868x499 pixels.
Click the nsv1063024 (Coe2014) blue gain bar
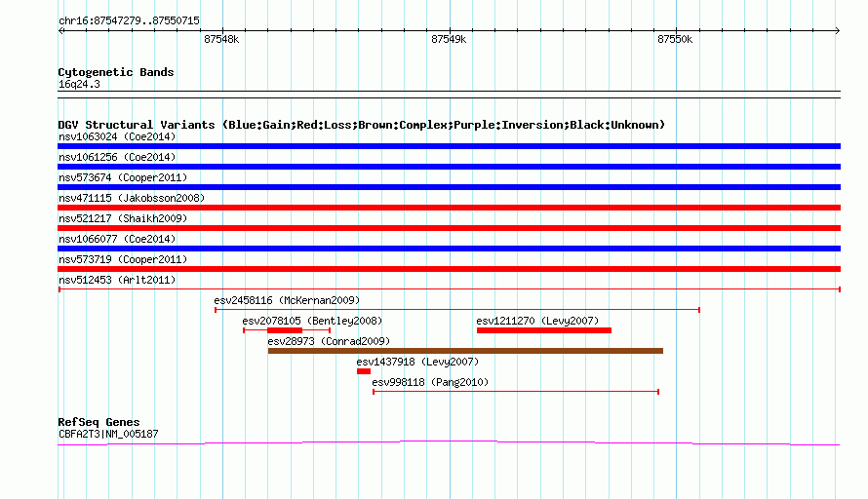[x=449, y=146]
